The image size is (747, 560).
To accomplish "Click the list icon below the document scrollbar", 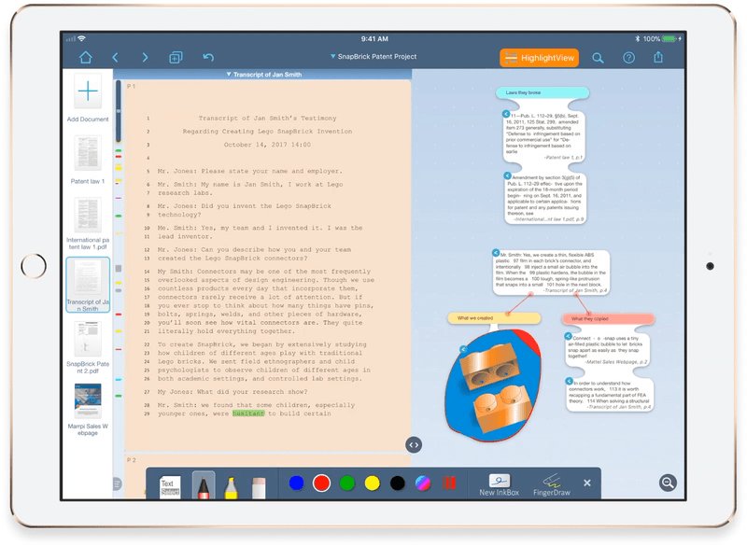I will (118, 483).
